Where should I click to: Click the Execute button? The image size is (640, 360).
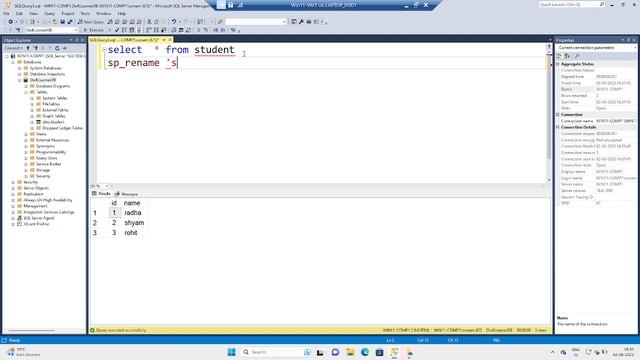93,30
